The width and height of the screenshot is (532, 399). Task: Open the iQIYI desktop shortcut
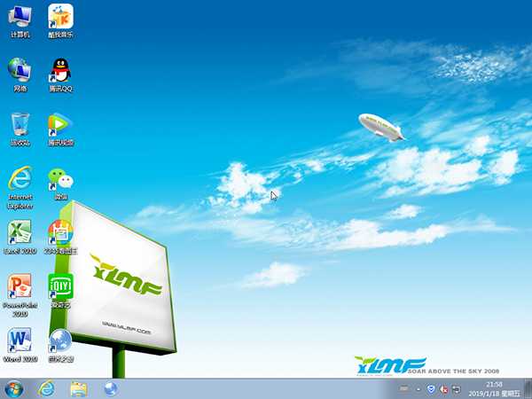click(60, 291)
